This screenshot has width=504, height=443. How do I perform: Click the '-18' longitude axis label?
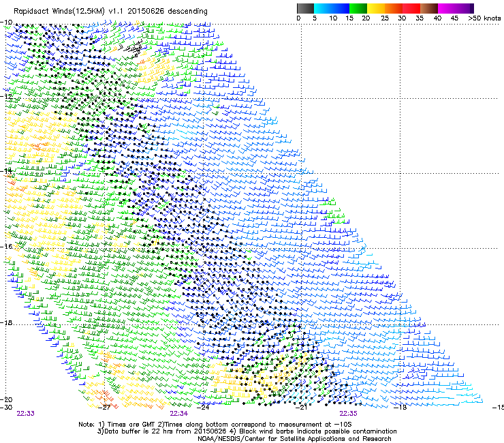pos(400,408)
